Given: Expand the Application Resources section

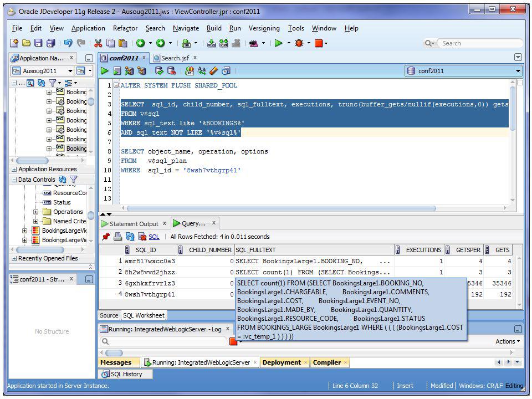Looking at the screenshot, I should (14, 170).
